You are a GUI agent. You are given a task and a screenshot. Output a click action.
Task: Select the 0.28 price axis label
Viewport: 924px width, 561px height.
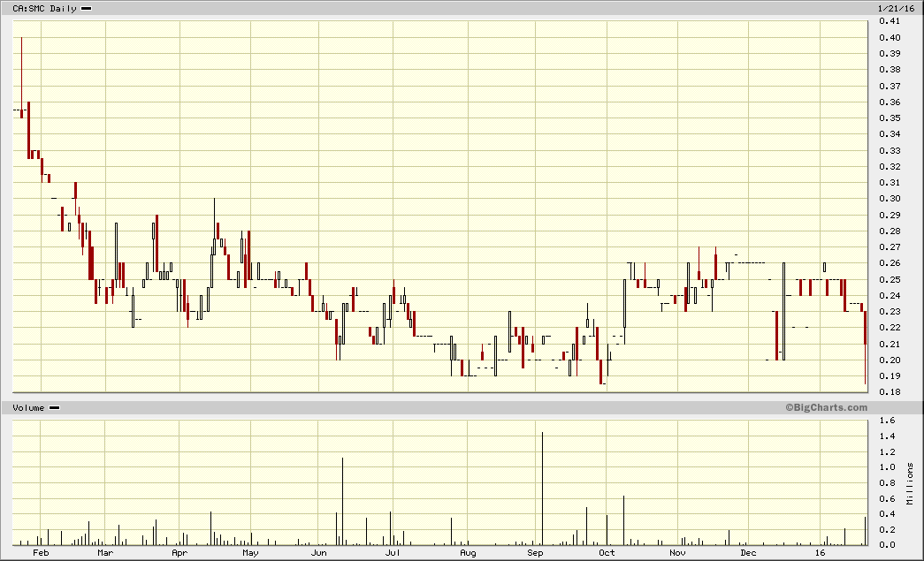[890, 231]
